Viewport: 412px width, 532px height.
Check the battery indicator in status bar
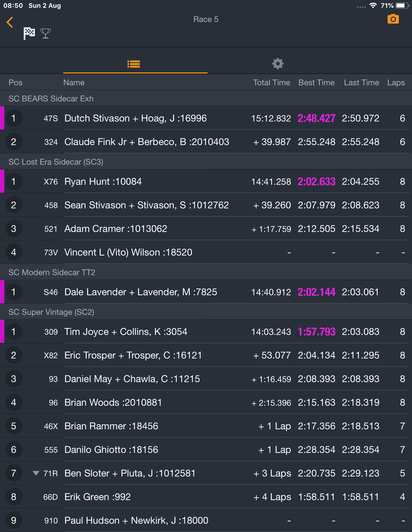(x=402, y=6)
